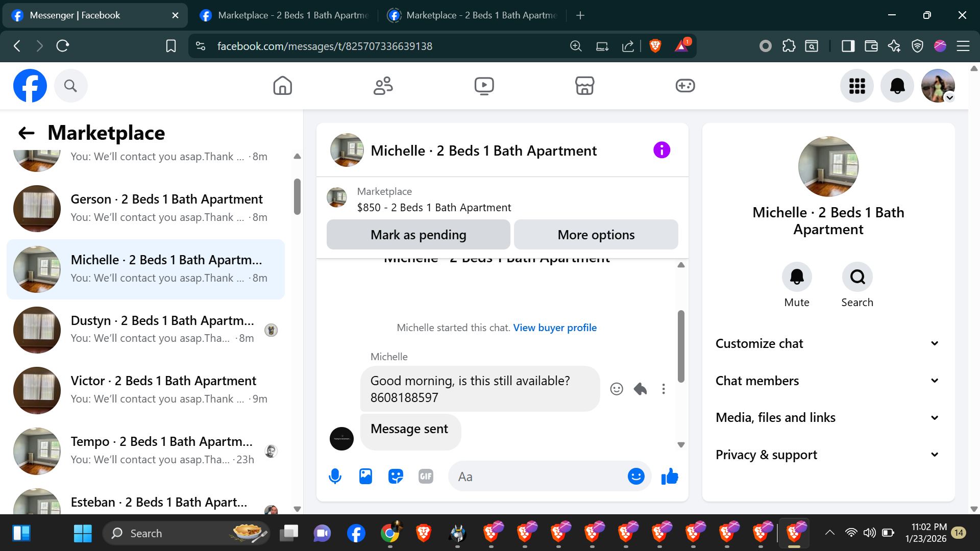Open the sticker picker icon
The image size is (980, 551).
[396, 477]
